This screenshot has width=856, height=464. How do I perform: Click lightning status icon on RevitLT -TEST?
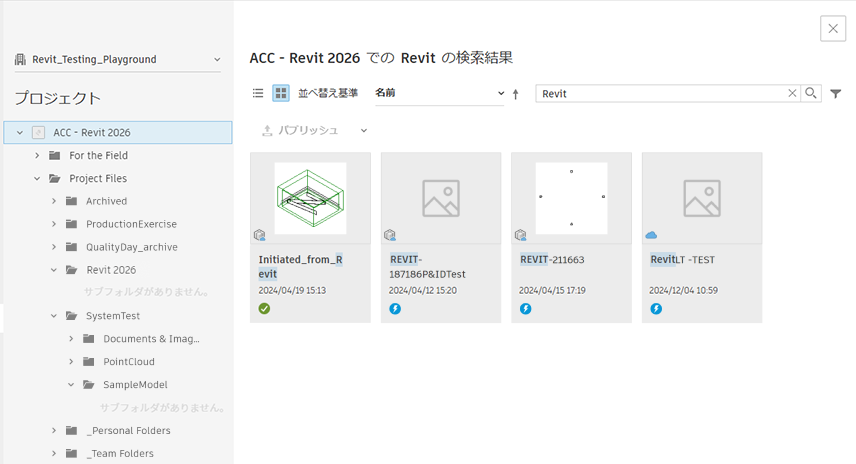pyautogui.click(x=656, y=309)
